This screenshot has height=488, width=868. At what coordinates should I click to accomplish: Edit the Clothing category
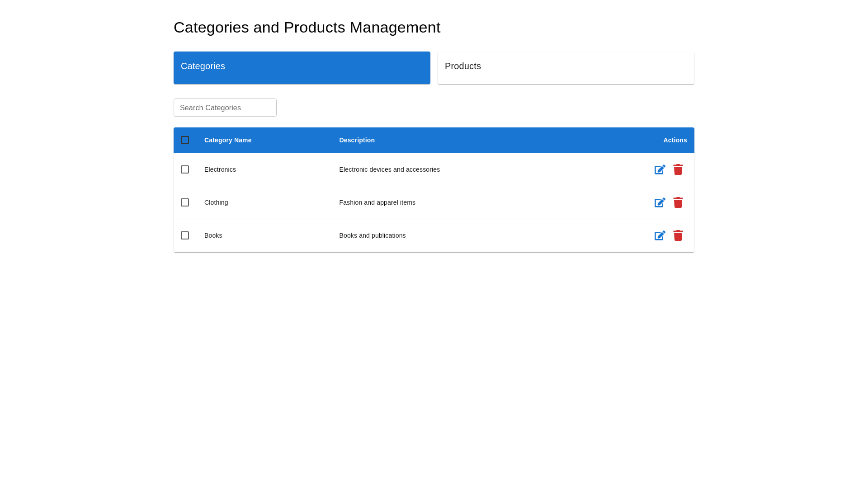660,202
